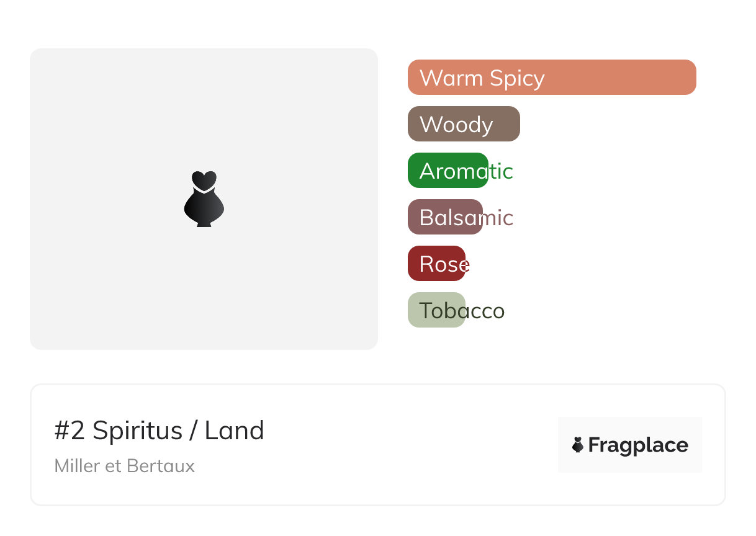756x536 pixels.
Task: Click the 'Rose' text label
Action: click(x=444, y=264)
